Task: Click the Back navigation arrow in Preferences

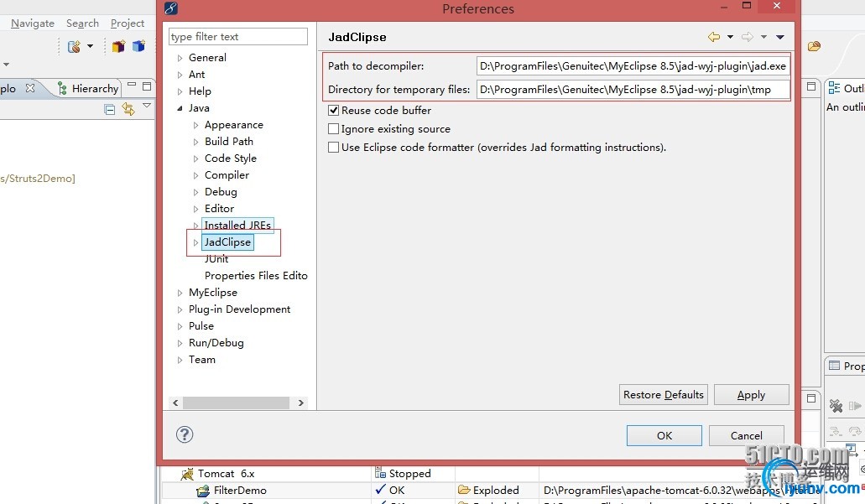Action: tap(714, 37)
